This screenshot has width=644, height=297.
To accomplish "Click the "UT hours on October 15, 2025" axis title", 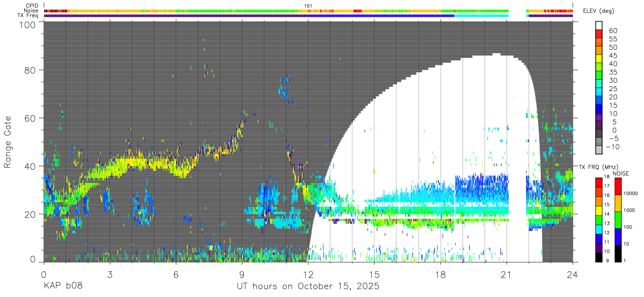I will (x=308, y=287).
